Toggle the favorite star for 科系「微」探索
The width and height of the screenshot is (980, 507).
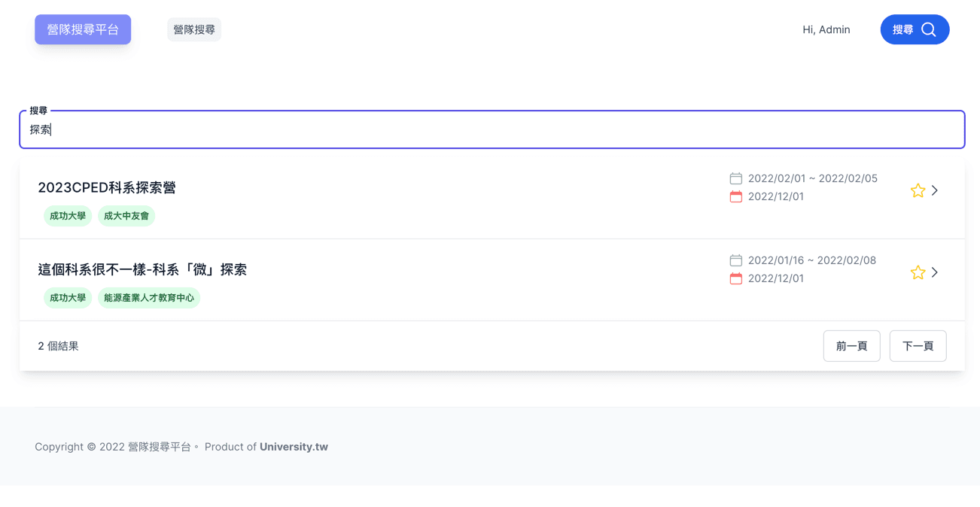pos(918,272)
